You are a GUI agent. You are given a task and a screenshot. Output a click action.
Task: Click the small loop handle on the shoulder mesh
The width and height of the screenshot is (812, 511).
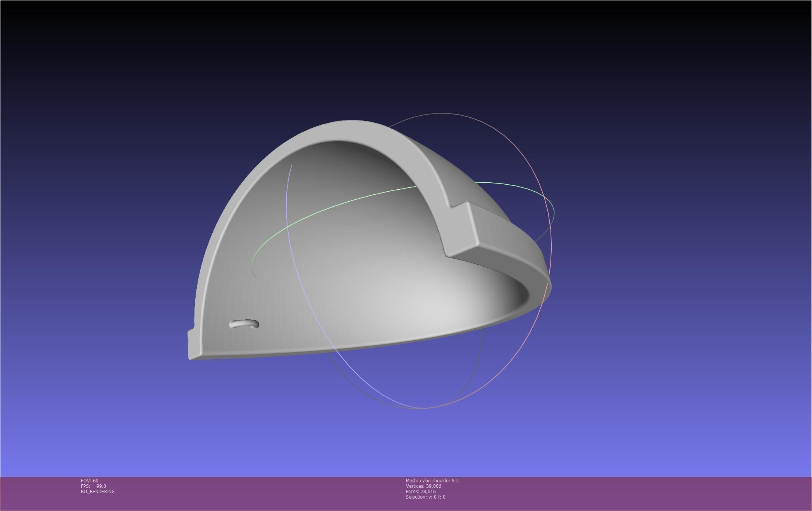click(x=244, y=324)
